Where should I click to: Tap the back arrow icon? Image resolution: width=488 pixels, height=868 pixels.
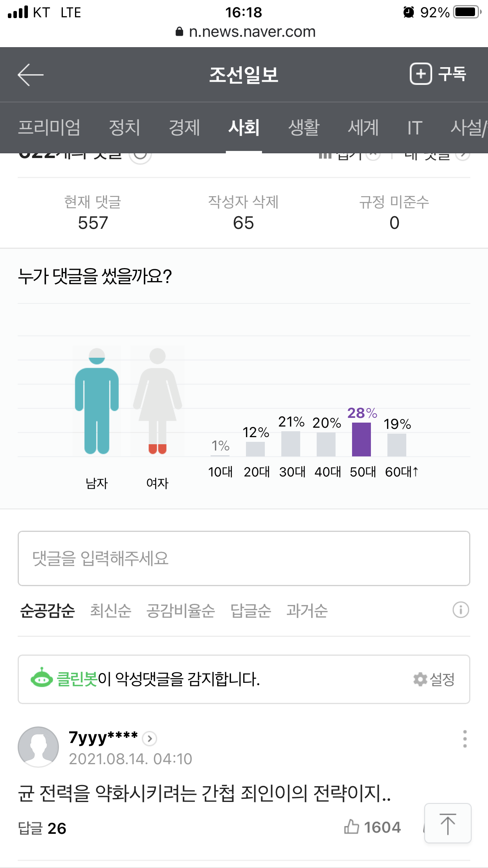coord(30,75)
